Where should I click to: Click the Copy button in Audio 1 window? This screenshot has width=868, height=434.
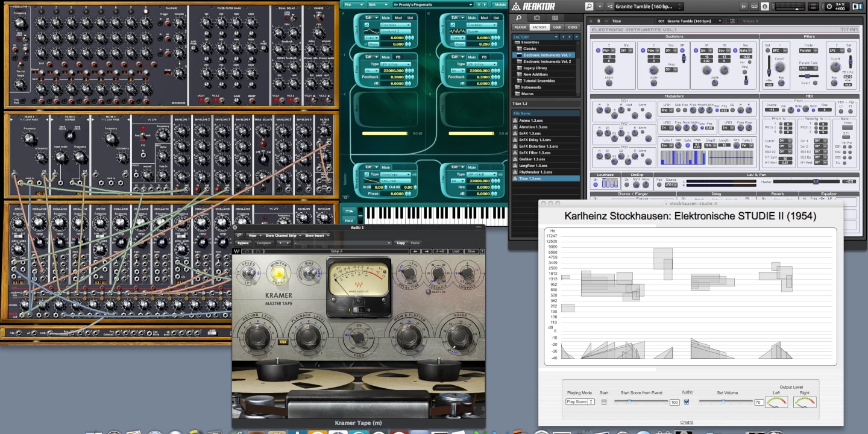pos(401,243)
